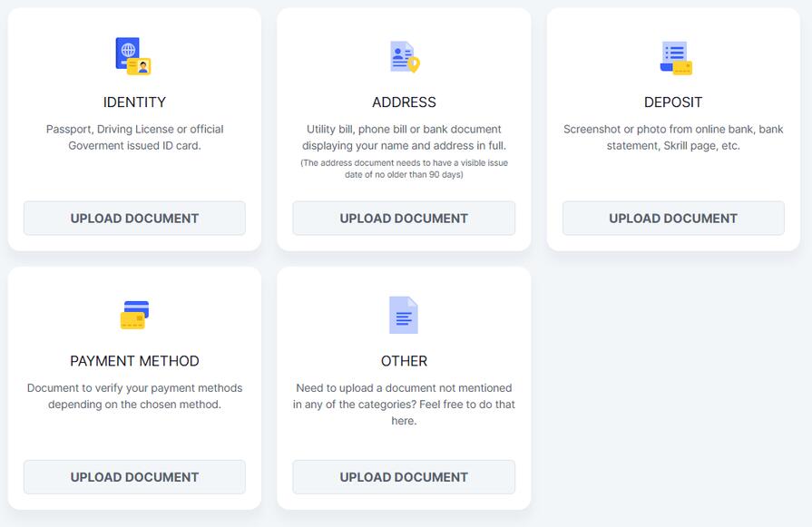The image size is (812, 527).
Task: Click the 90 days issue date note
Action: pos(403,167)
